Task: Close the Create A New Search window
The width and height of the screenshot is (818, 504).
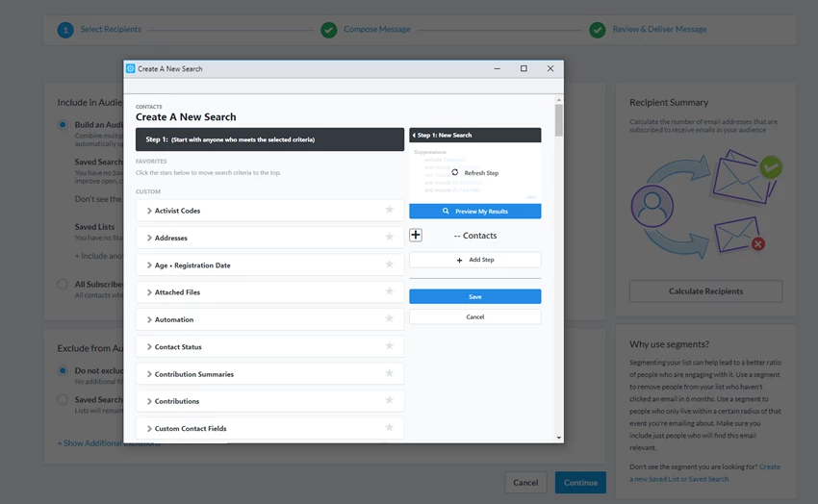Action: click(550, 69)
